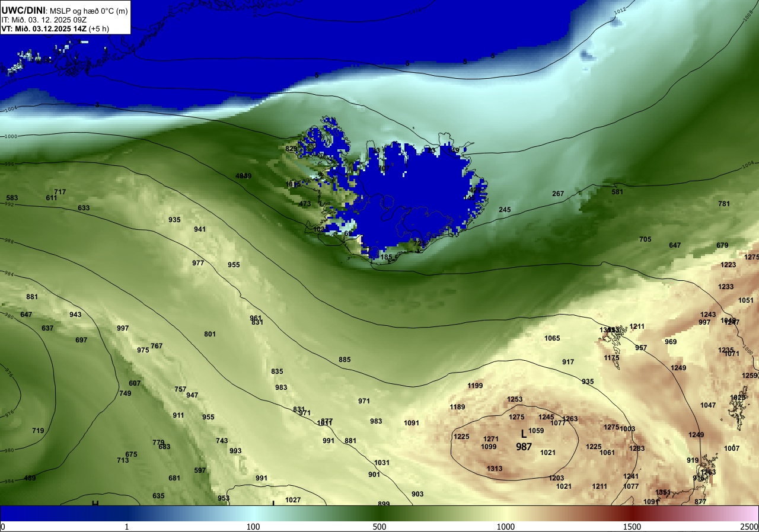
Task: Click the height value 943
Action: [75, 315]
